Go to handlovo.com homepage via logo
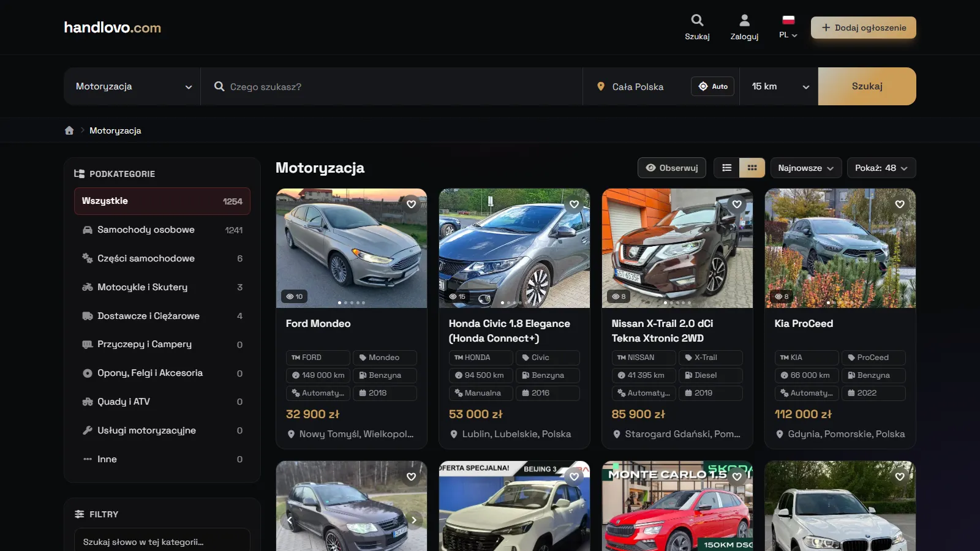Viewport: 980px width, 551px height. click(112, 28)
